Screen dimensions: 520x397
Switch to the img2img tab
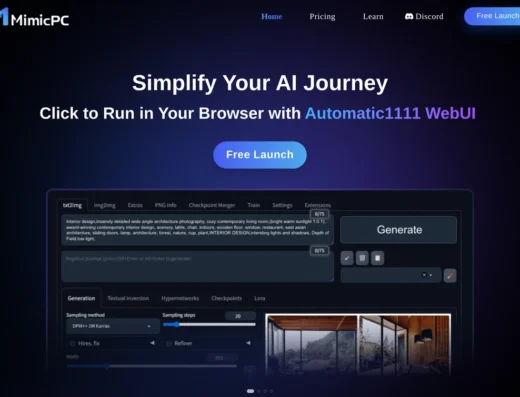104,205
